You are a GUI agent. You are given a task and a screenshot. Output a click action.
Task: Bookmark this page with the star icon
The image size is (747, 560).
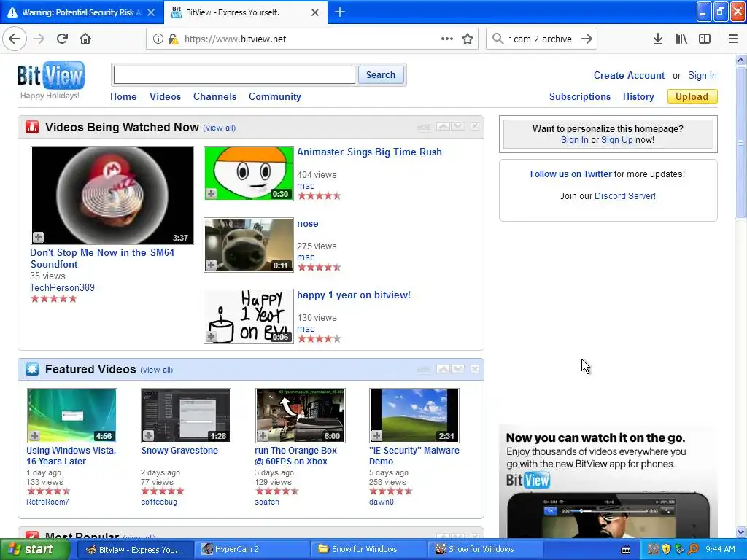click(x=468, y=39)
